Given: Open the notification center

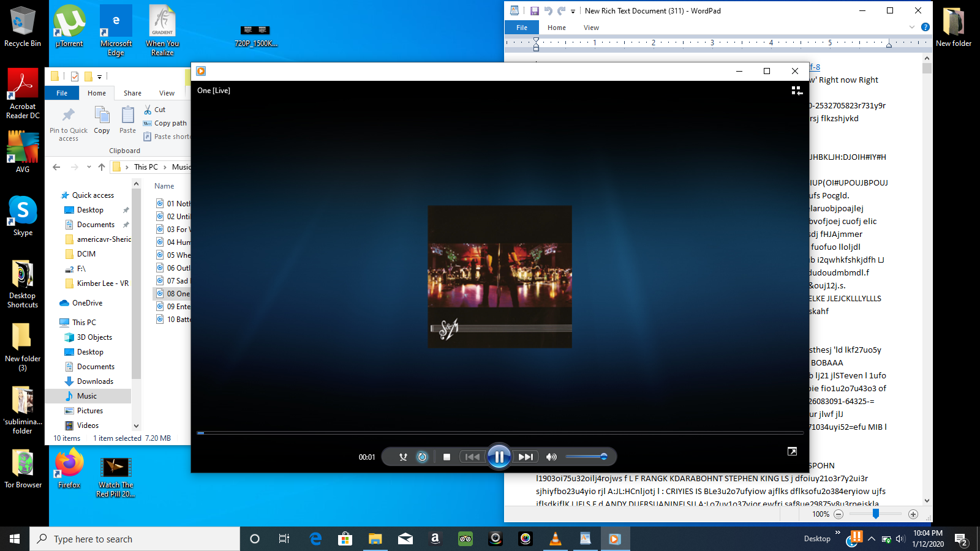Looking at the screenshot, I should pos(961,539).
